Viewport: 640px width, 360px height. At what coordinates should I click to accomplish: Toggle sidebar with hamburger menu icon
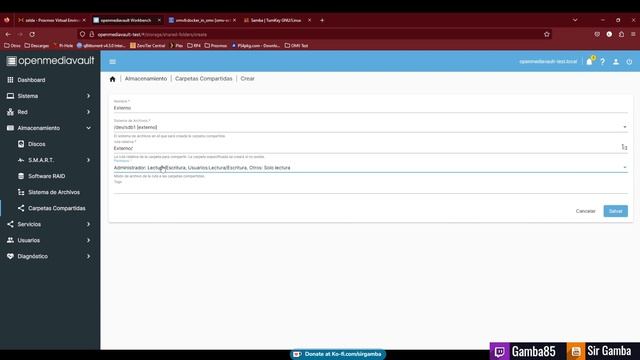113,62
